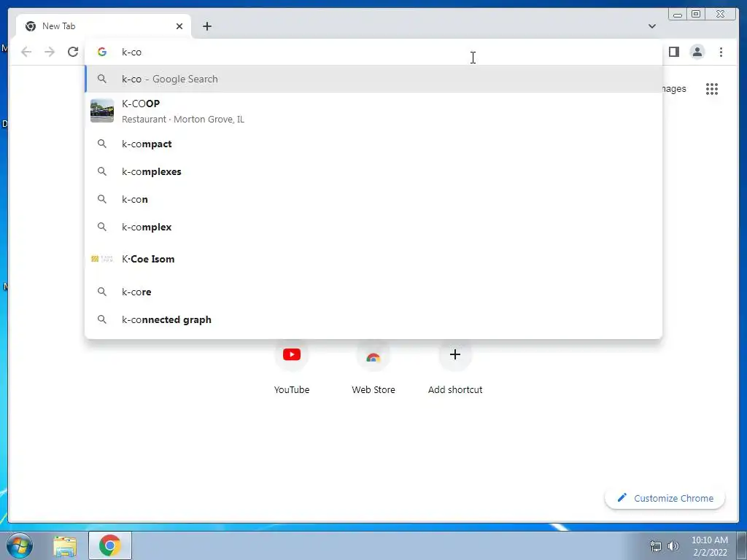Open the YouTube shortcut
The width and height of the screenshot is (747, 560).
pyautogui.click(x=292, y=367)
